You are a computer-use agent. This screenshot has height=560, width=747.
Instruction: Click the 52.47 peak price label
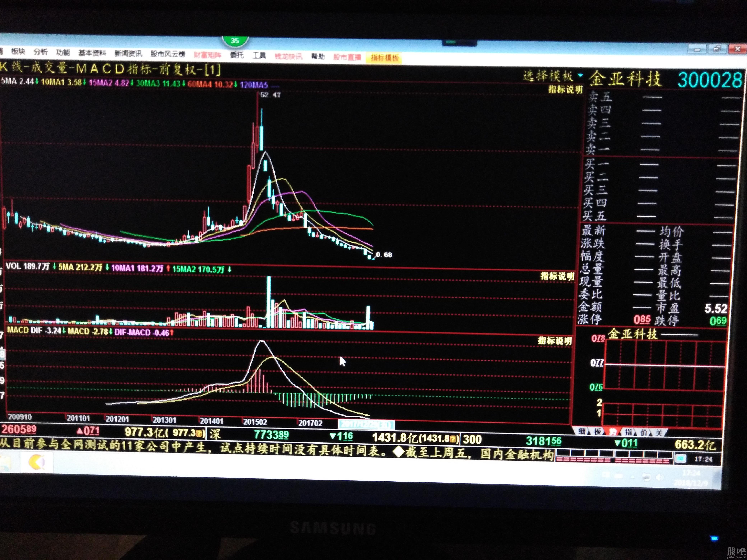point(270,95)
